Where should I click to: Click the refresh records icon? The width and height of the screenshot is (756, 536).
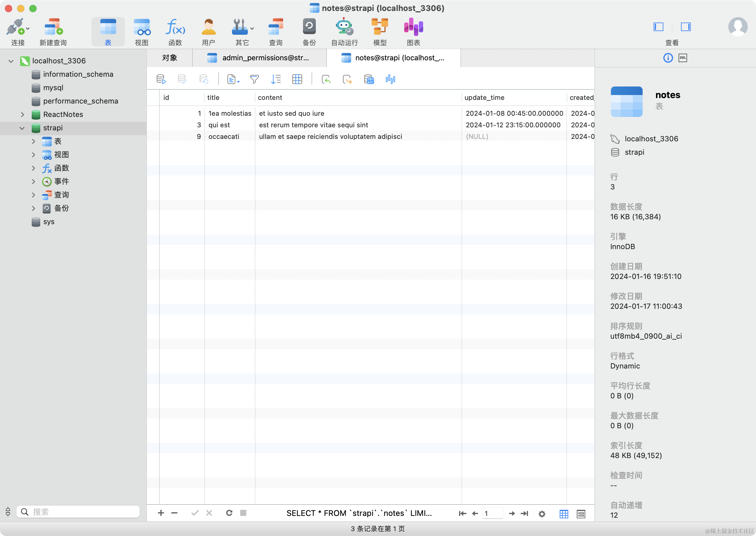point(229,513)
